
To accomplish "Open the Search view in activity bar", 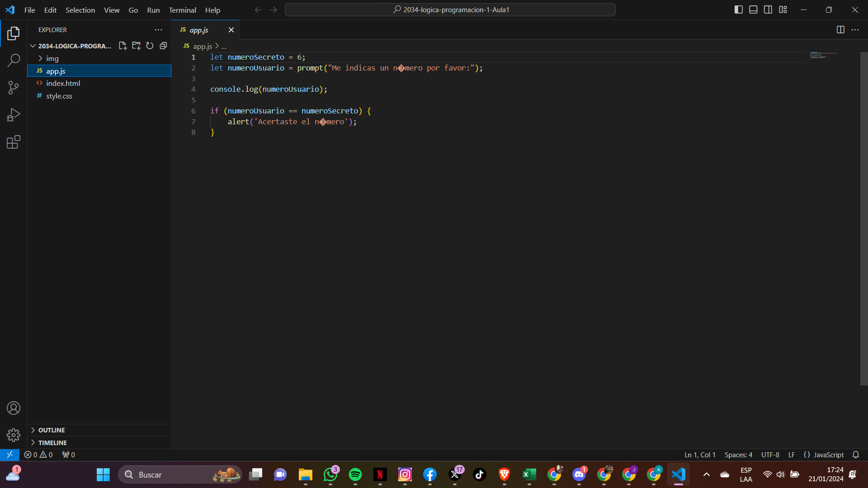I will point(14,60).
